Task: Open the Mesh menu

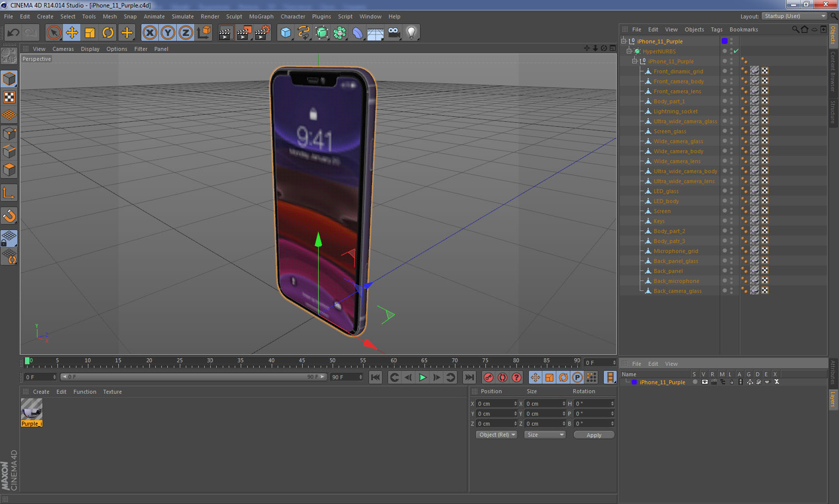Action: click(109, 16)
